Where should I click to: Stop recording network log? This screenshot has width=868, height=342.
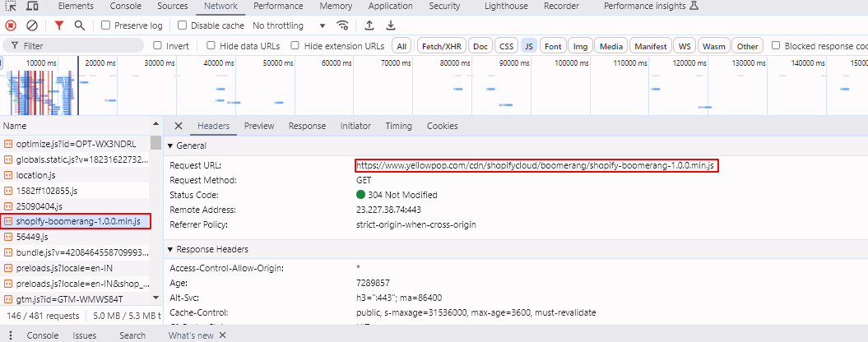(x=11, y=25)
